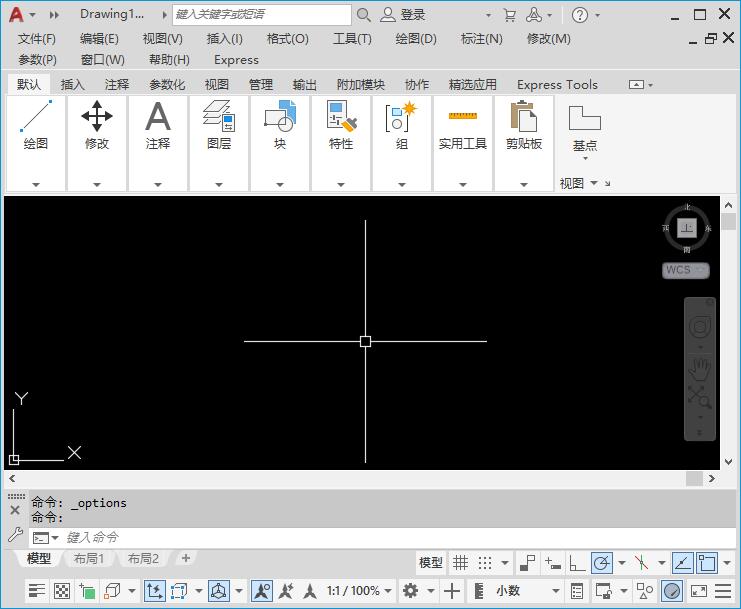Image resolution: width=741 pixels, height=609 pixels.
Task: Click the pan hand tool in navigation bar
Action: tap(700, 369)
